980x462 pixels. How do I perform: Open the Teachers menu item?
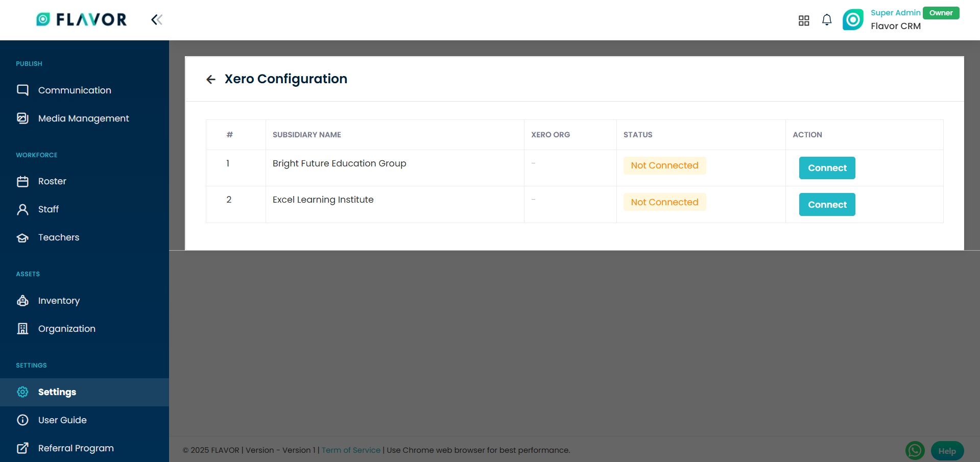click(x=59, y=237)
